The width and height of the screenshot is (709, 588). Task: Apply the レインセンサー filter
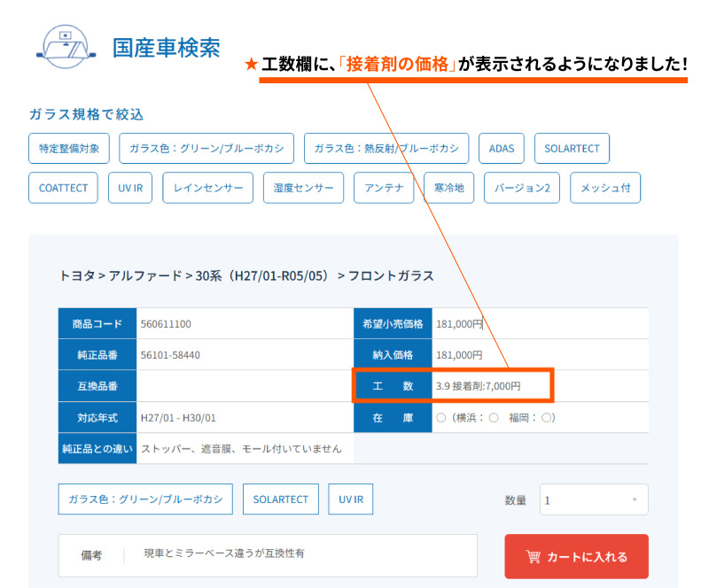point(208,188)
